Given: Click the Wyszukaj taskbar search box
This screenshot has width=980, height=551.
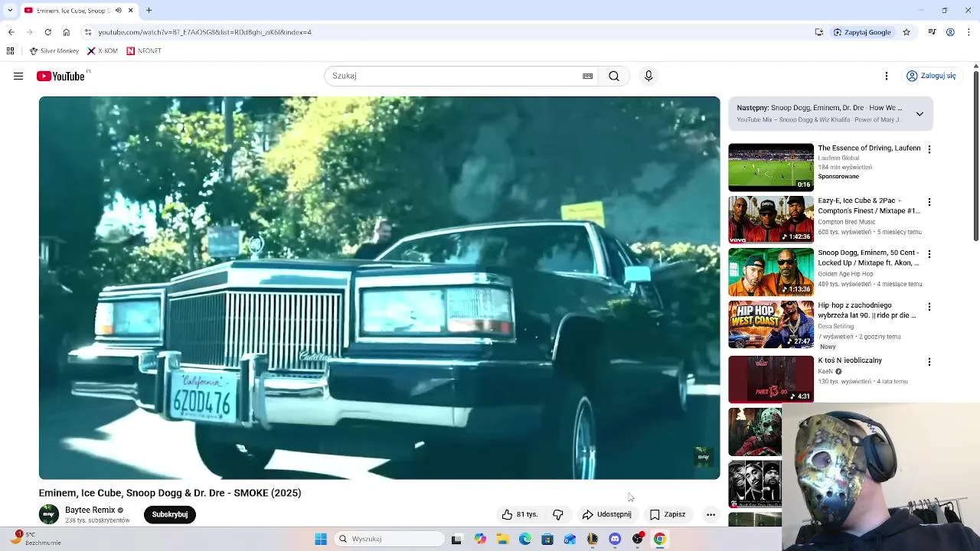Looking at the screenshot, I should 390,539.
